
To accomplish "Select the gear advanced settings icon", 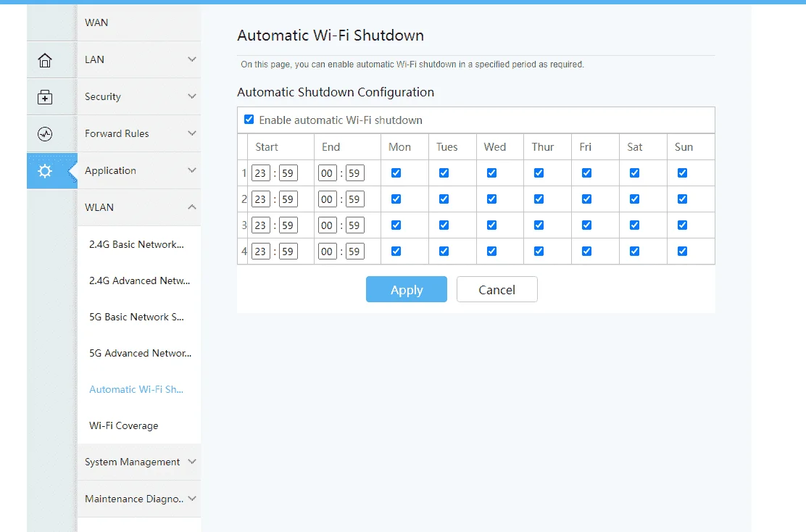I will tap(45, 170).
